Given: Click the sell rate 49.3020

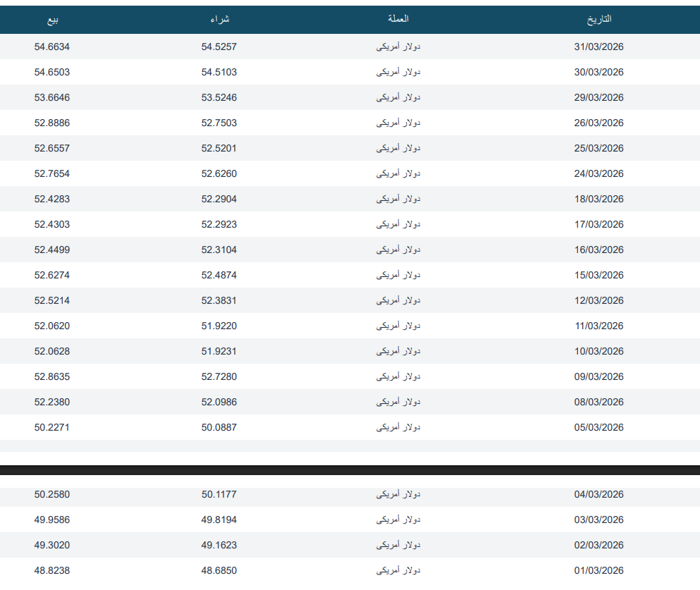Looking at the screenshot, I should coord(52,545).
